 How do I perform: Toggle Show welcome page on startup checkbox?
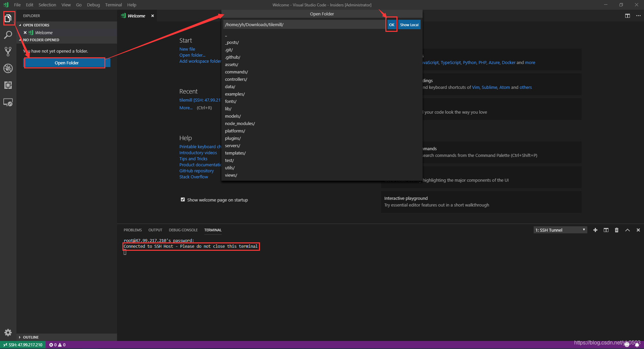tap(183, 199)
